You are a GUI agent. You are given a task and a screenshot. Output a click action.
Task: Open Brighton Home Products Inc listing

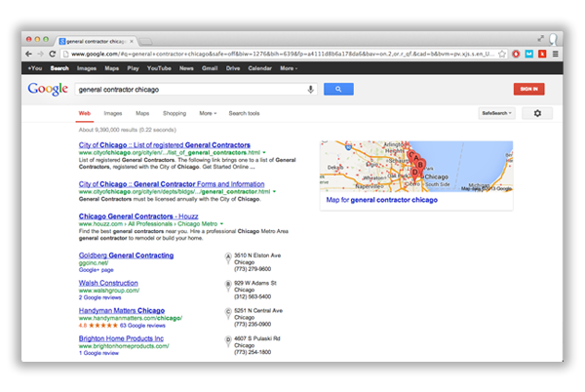coord(121,338)
